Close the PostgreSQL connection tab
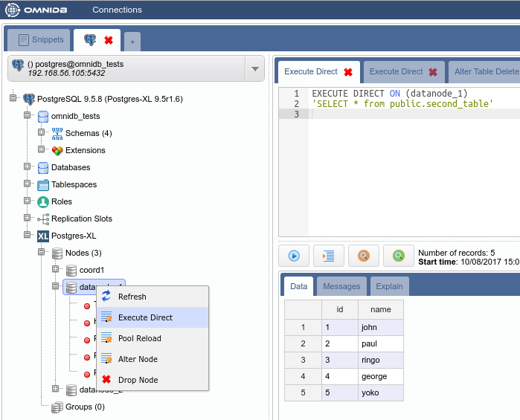Image resolution: width=520 pixels, height=420 pixels. [109, 40]
